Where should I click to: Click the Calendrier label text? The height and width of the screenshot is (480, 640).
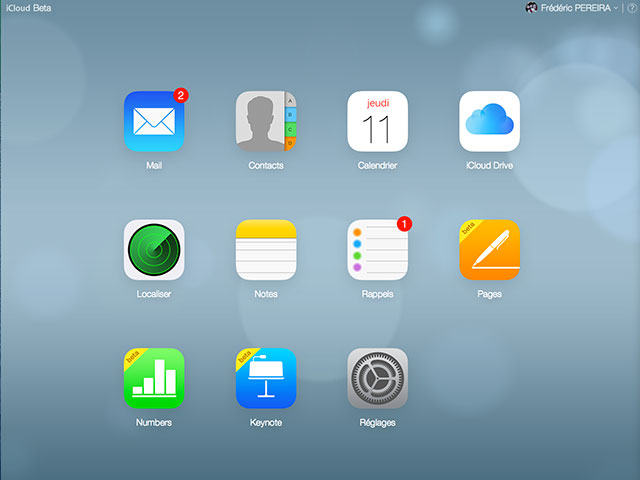(378, 165)
